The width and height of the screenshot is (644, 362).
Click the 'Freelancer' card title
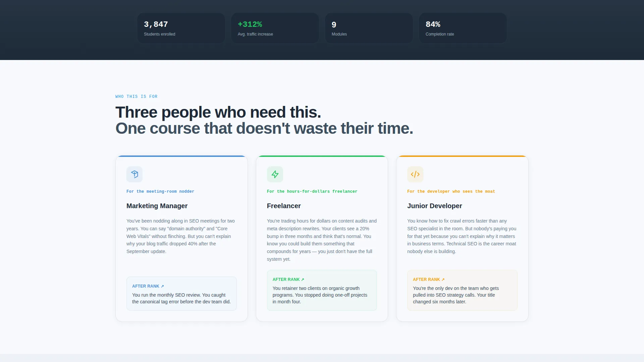click(x=284, y=206)
